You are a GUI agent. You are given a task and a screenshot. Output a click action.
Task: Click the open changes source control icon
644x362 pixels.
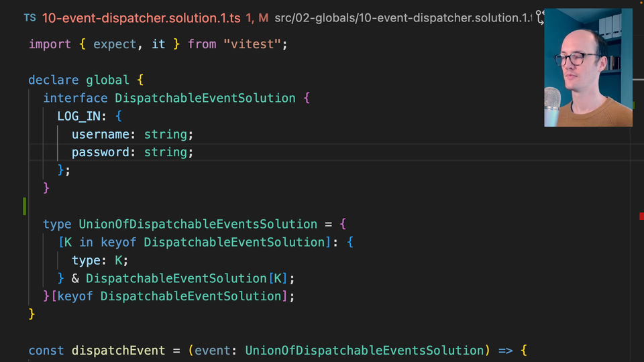537,18
